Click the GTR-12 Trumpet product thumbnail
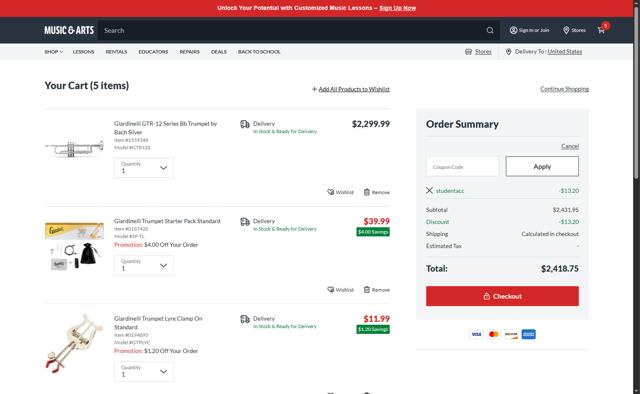The width and height of the screenshot is (640, 394). click(x=74, y=148)
